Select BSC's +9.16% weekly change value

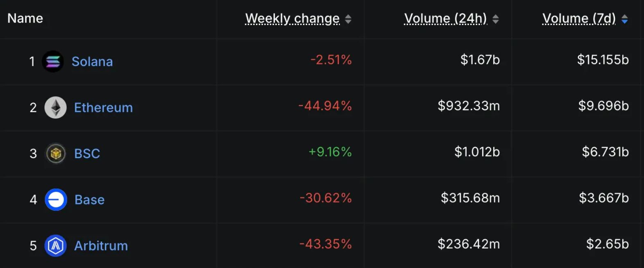[x=330, y=152]
